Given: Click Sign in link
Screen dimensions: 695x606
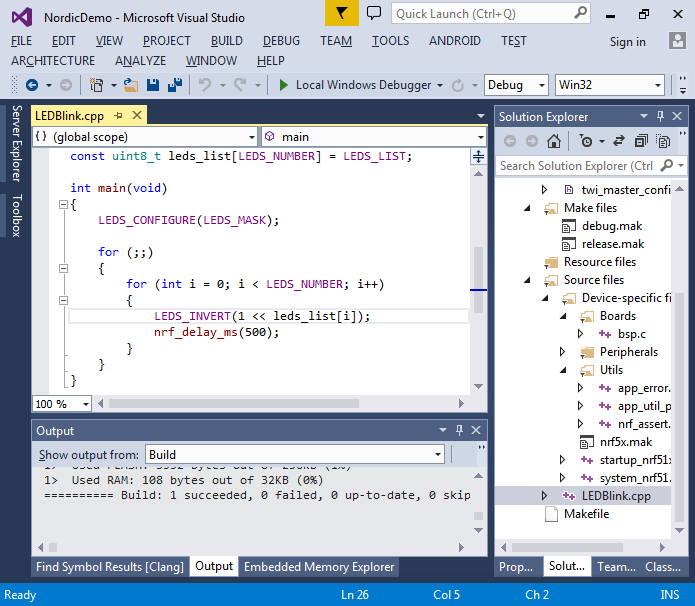Looking at the screenshot, I should point(627,42).
